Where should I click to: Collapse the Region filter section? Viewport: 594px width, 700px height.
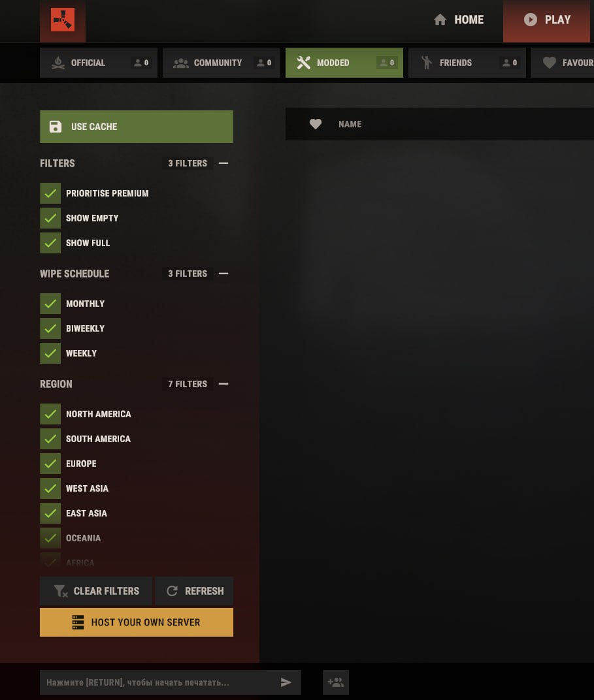click(x=223, y=384)
